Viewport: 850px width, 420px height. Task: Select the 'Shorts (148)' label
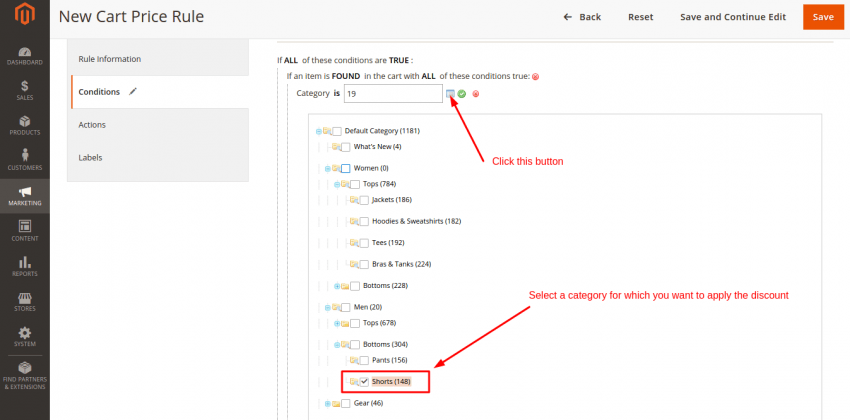click(391, 382)
